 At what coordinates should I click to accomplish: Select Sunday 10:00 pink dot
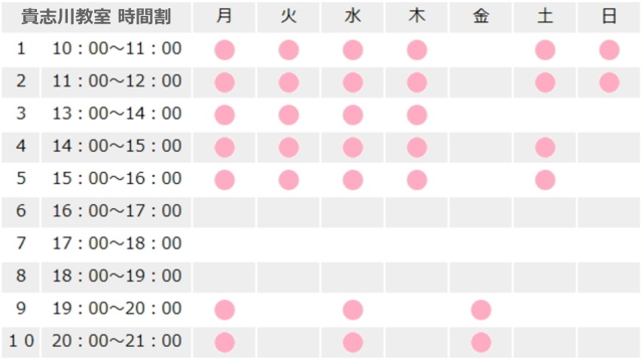pyautogui.click(x=609, y=51)
